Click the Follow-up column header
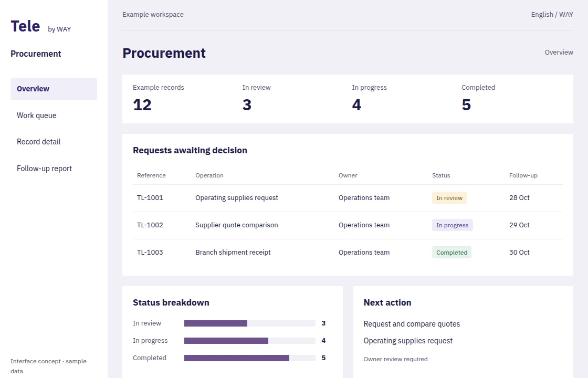This screenshot has width=588, height=378. pos(523,175)
